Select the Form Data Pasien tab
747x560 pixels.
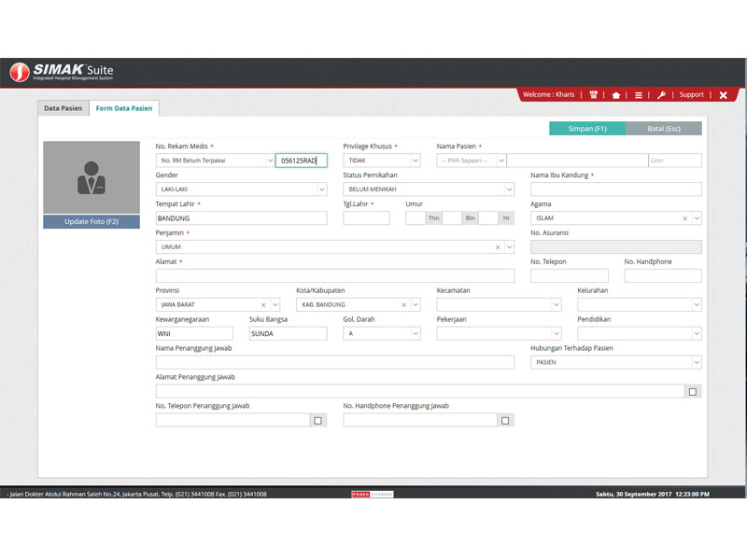[123, 108]
